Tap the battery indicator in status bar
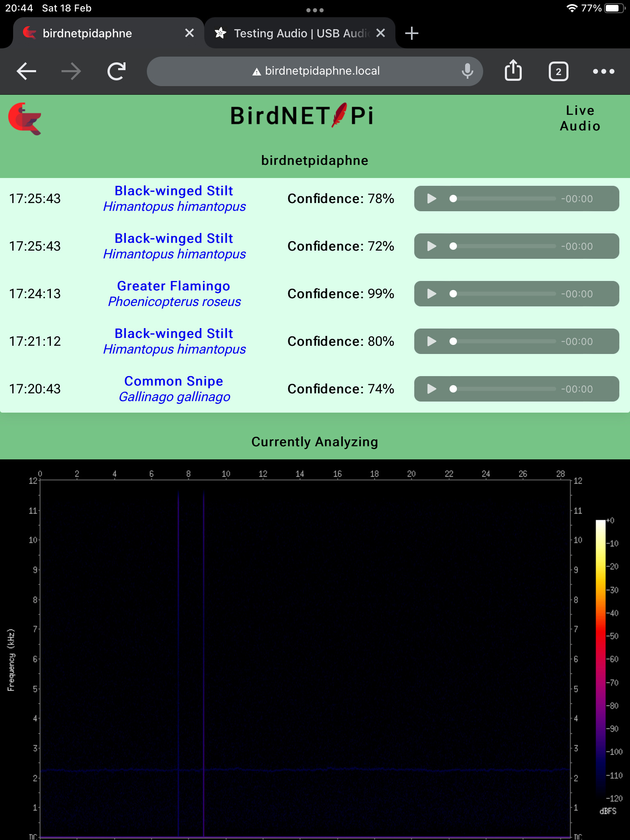 pyautogui.click(x=615, y=8)
